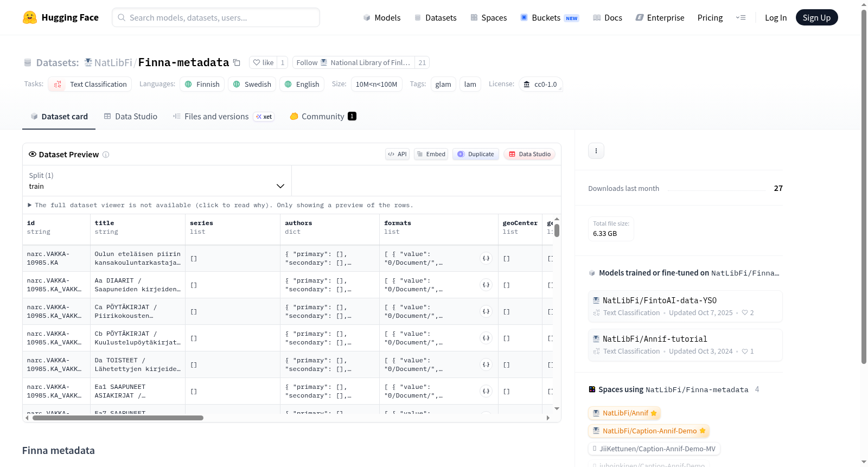Click the API button in Dataset Preview
Screen dimensions: 868x467
point(397,154)
